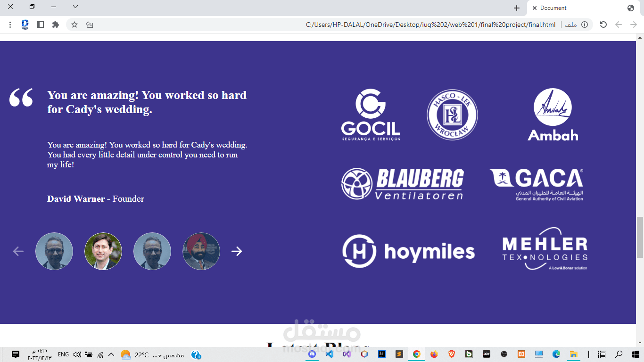This screenshot has height=362, width=644.
Task: Open the help icon in taskbar
Action: coord(197,354)
